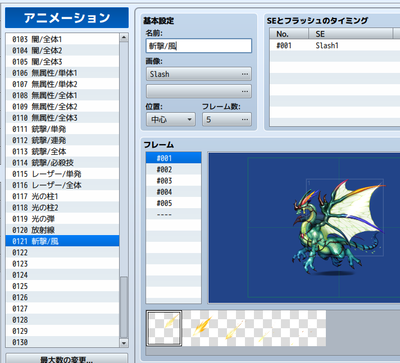Select the first slash sprite cell thumbnail
400x363 pixels.
(164, 328)
